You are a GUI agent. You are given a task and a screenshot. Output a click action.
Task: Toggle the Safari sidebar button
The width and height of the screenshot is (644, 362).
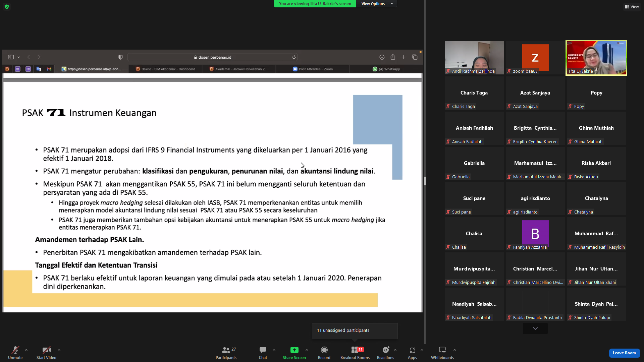11,57
